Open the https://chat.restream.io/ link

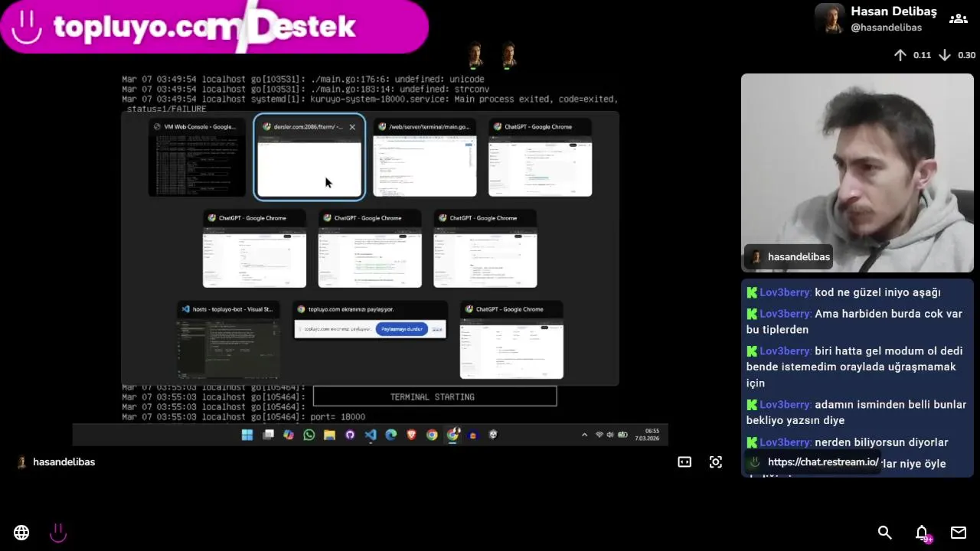pos(823,462)
